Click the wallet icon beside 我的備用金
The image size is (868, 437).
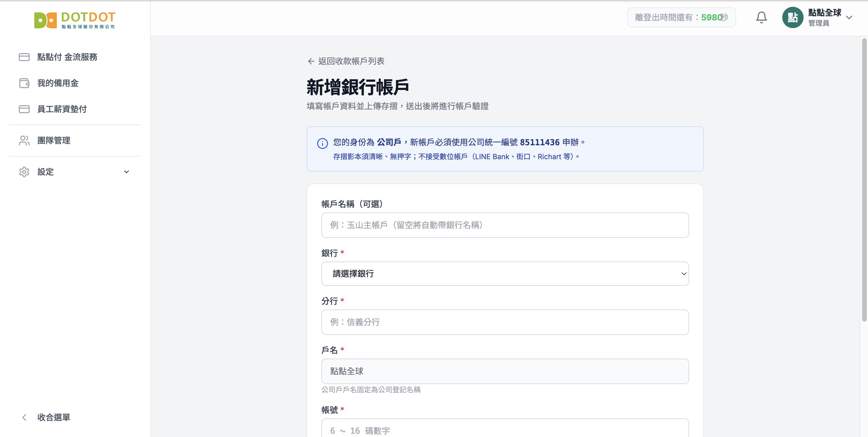24,83
